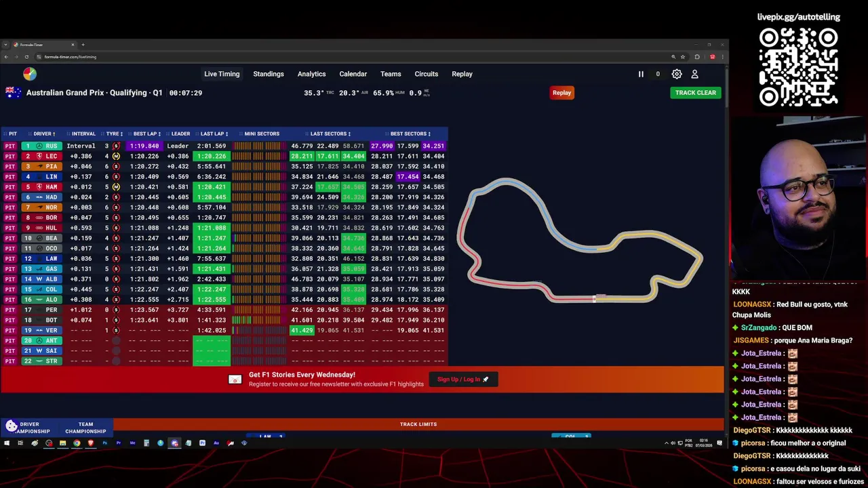Click the medium tyre icon for LEC
This screenshot has width=868, height=488.
(x=116, y=156)
